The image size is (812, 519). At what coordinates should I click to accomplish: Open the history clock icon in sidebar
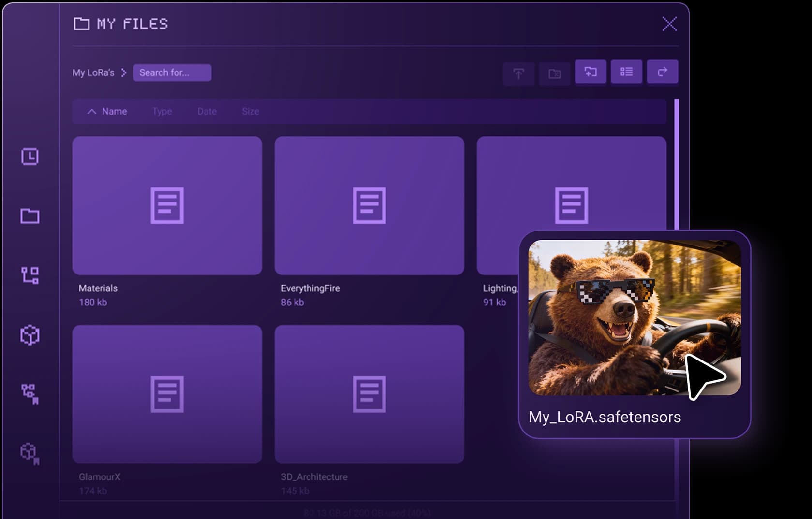[30, 157]
